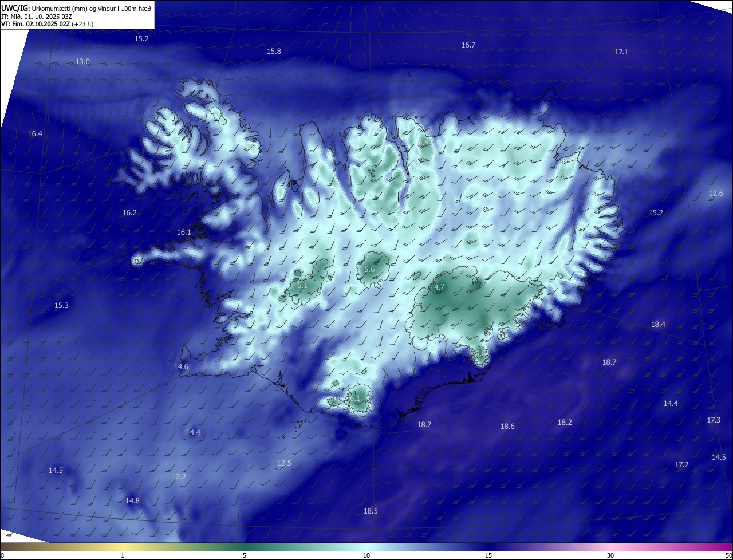Click the 12.6 value label
The width and height of the screenshot is (733, 560).
click(716, 193)
